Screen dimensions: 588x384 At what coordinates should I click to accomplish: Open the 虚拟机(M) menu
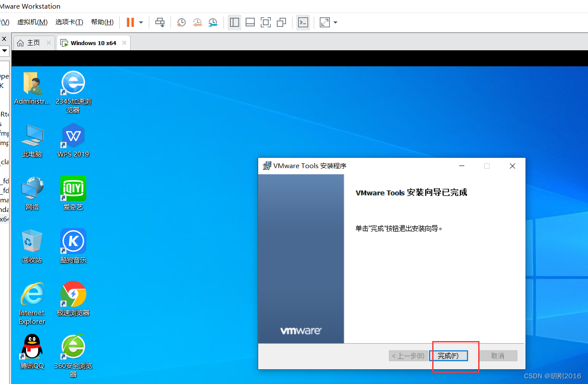pos(33,22)
